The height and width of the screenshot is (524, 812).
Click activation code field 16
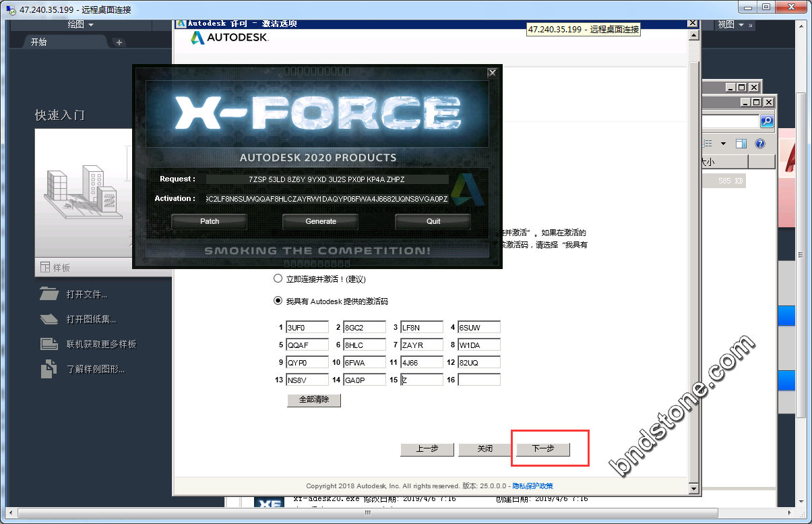(479, 380)
